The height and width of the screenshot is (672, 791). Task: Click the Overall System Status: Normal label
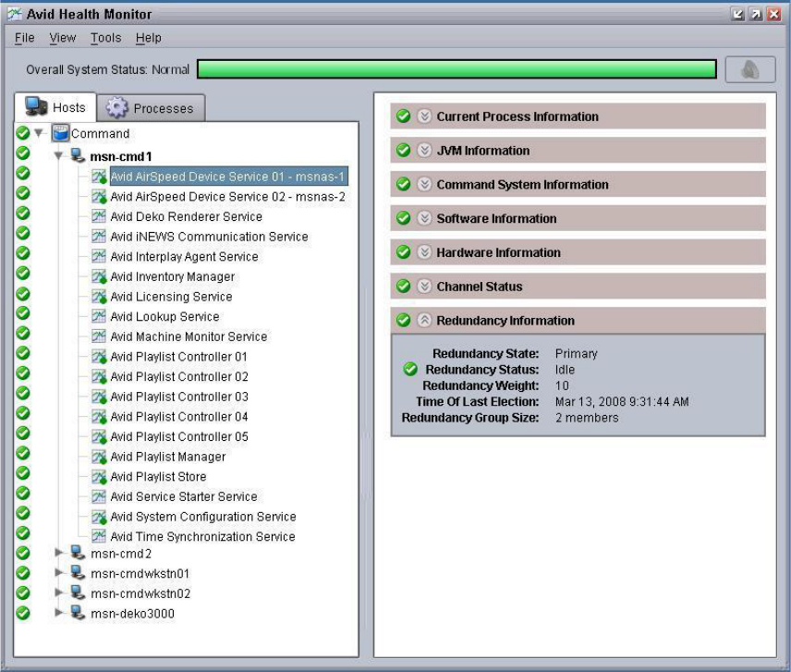107,69
